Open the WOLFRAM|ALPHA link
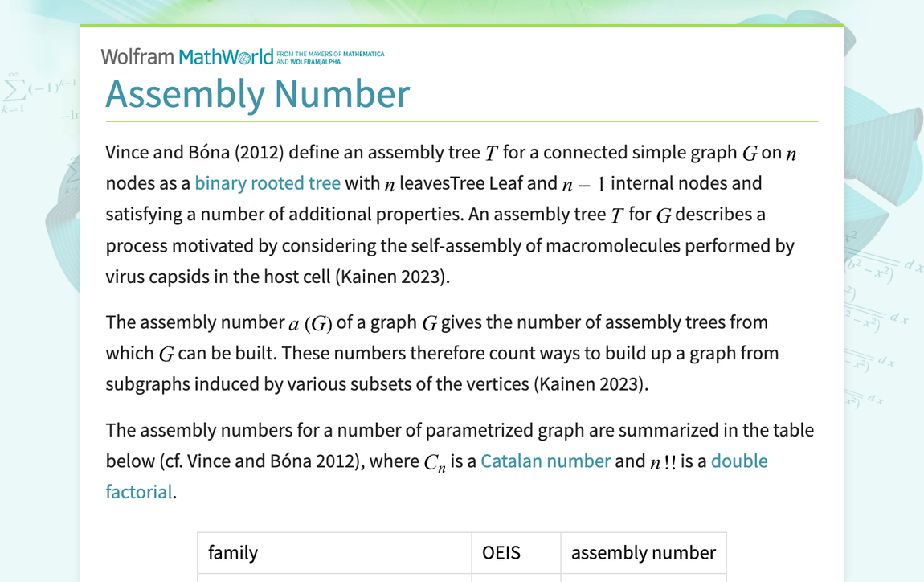 pos(316,60)
